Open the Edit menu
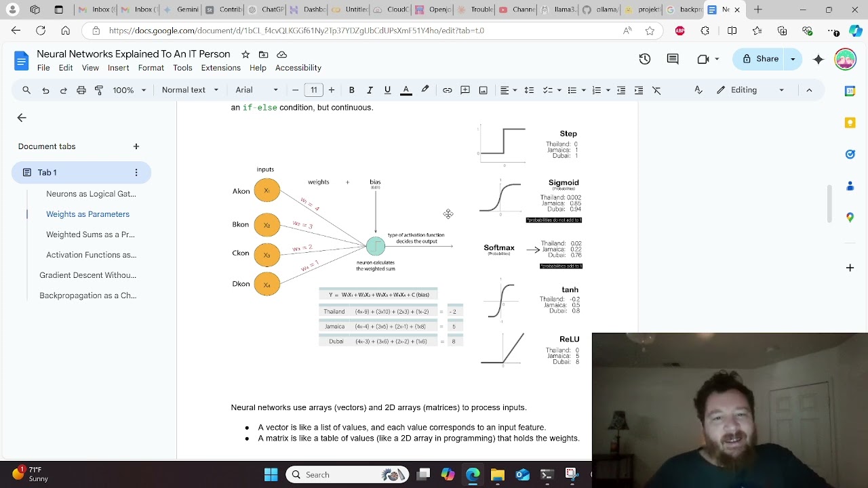The height and width of the screenshot is (488, 868). pyautogui.click(x=66, y=68)
